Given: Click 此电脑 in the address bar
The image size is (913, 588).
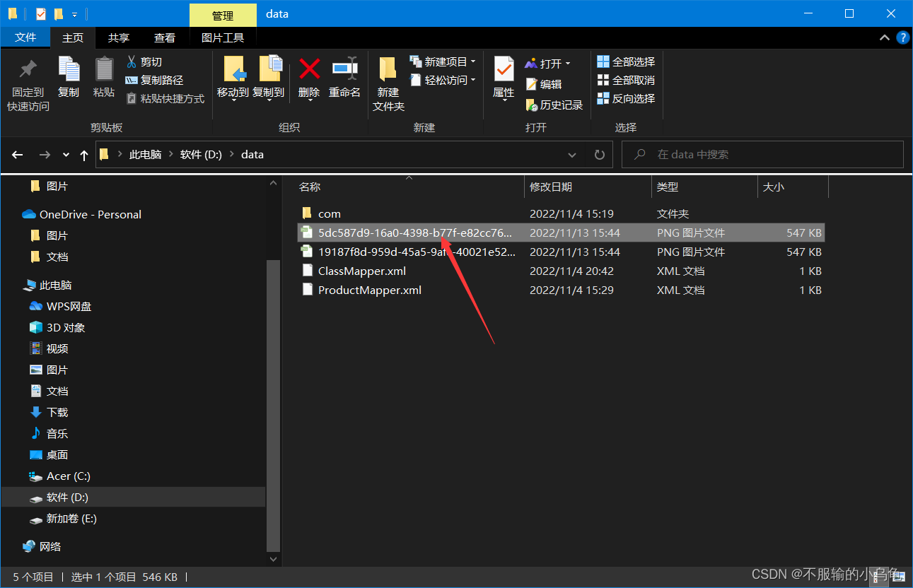Looking at the screenshot, I should tap(145, 155).
